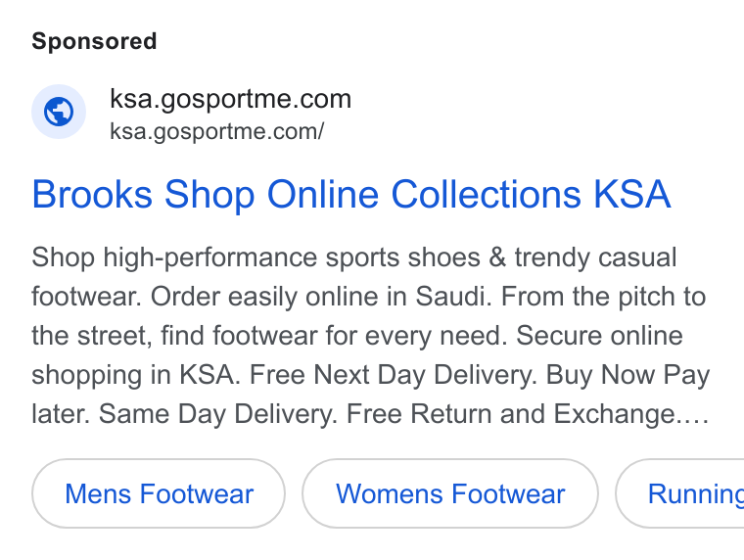Click the 'trendy casual' words in description
Viewport: 744px width, 560px height.
click(595, 257)
